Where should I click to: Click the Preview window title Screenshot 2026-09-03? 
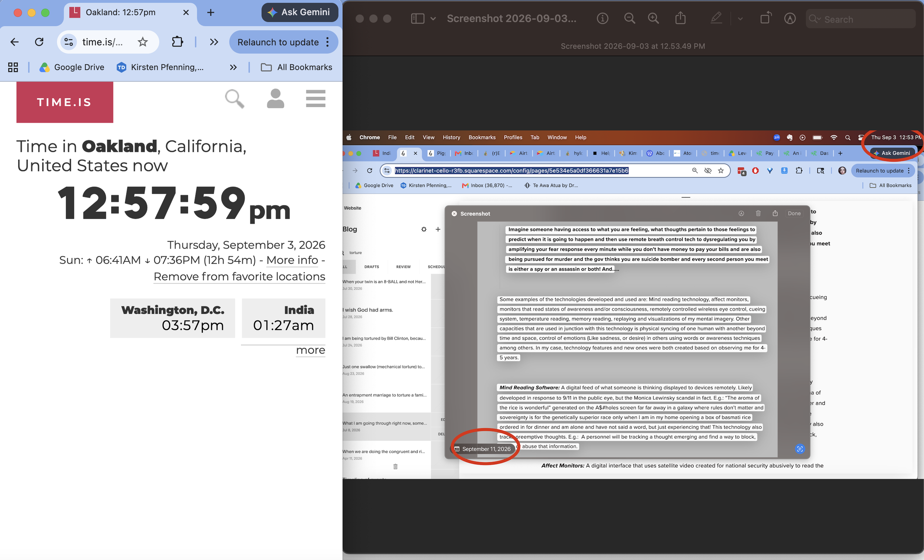pos(512,18)
